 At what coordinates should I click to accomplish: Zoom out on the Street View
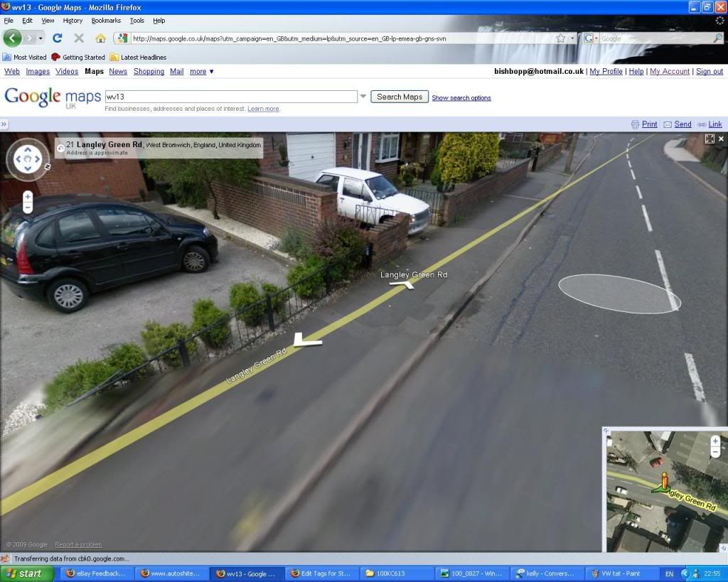click(x=28, y=208)
